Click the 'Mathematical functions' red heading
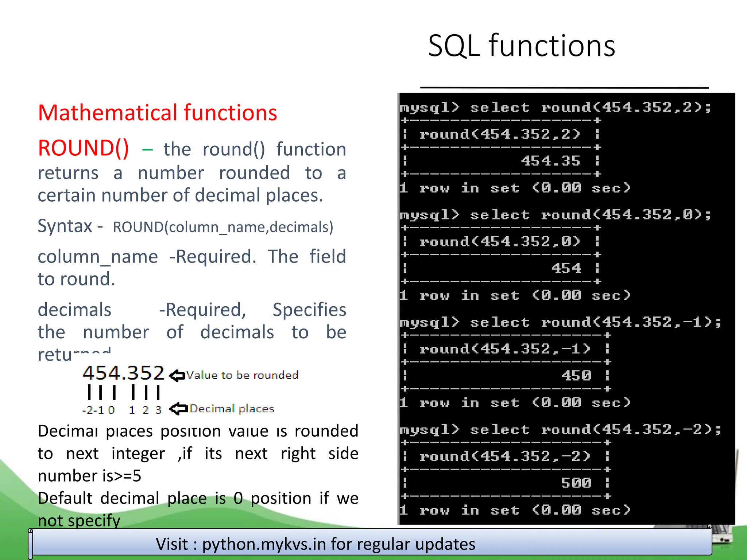Viewport: 747px width, 560px height. tap(157, 113)
